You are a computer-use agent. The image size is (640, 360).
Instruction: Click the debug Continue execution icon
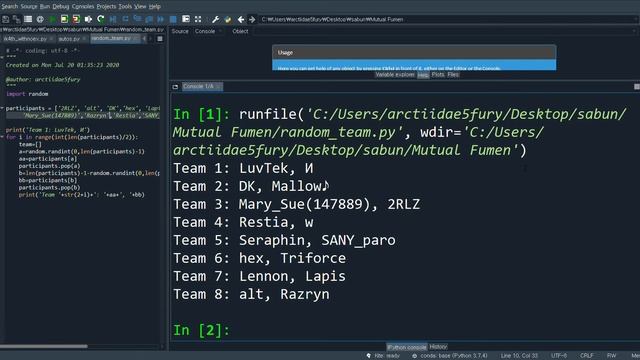point(161,19)
